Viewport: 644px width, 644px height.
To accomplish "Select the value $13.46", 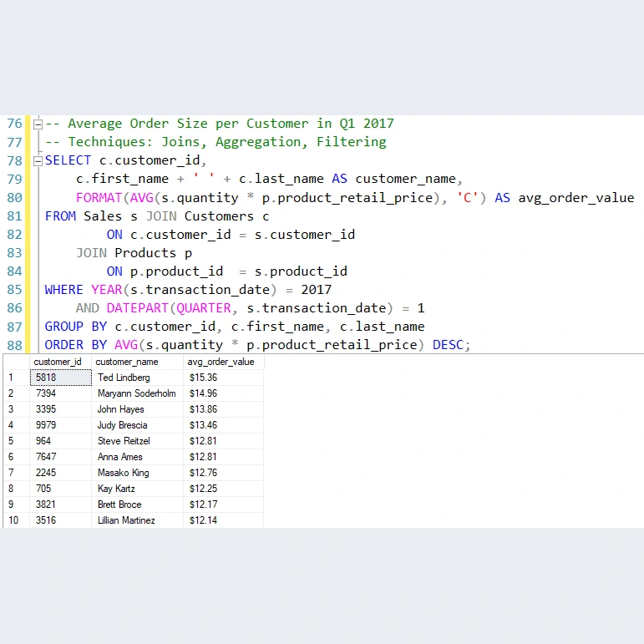I will (x=203, y=425).
